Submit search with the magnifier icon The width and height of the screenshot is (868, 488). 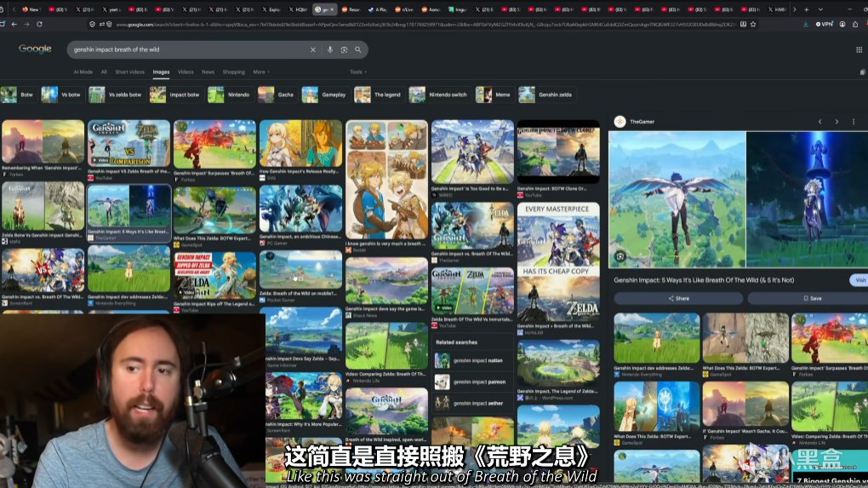point(358,50)
